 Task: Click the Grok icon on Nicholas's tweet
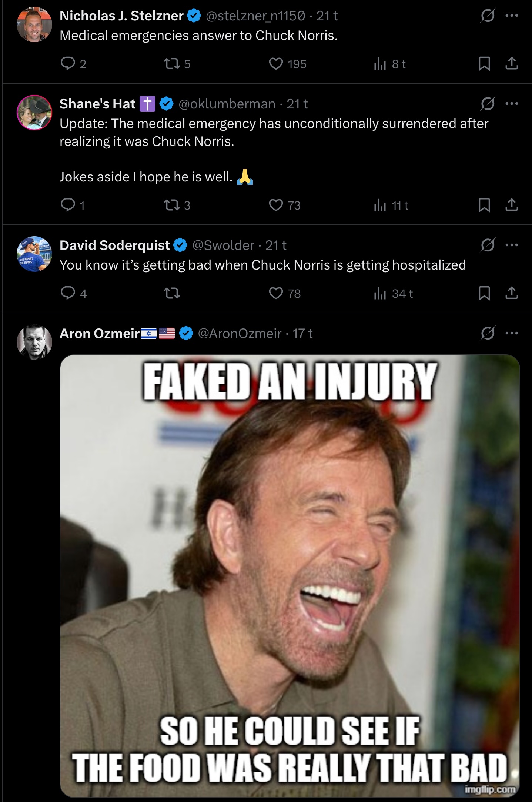pos(488,16)
